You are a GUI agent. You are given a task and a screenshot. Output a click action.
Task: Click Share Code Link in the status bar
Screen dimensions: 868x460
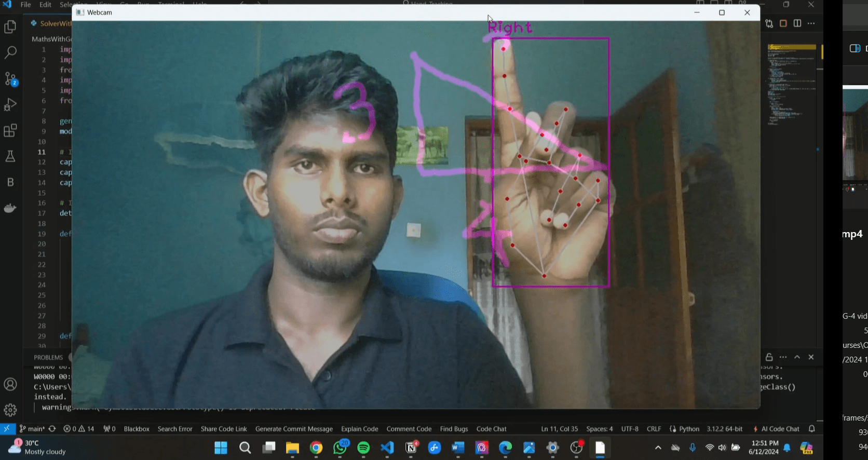pyautogui.click(x=224, y=429)
